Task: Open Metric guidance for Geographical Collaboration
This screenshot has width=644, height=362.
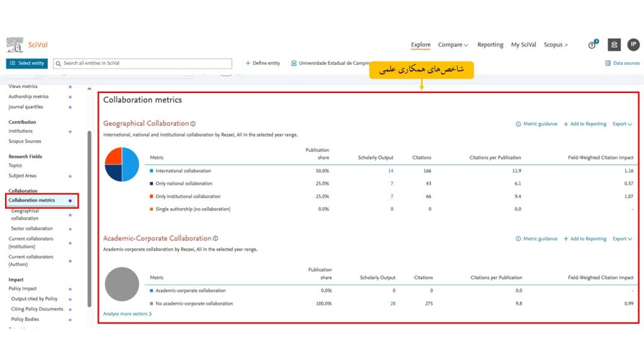Action: coord(536,124)
